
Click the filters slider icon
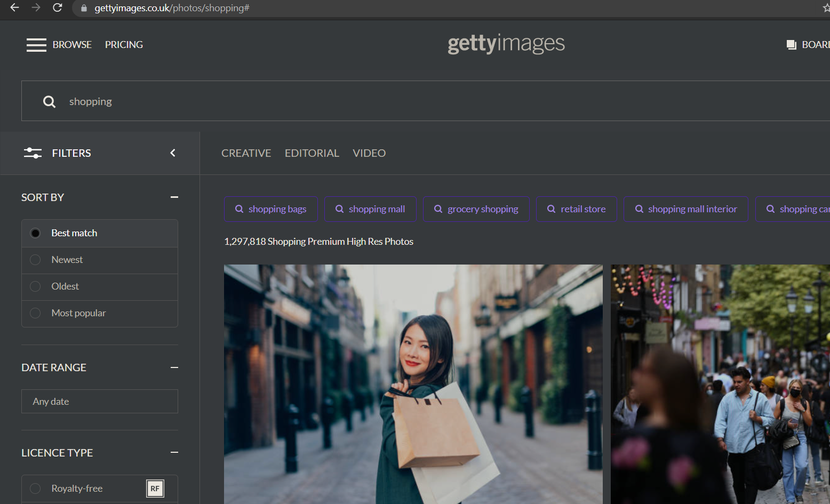point(33,153)
